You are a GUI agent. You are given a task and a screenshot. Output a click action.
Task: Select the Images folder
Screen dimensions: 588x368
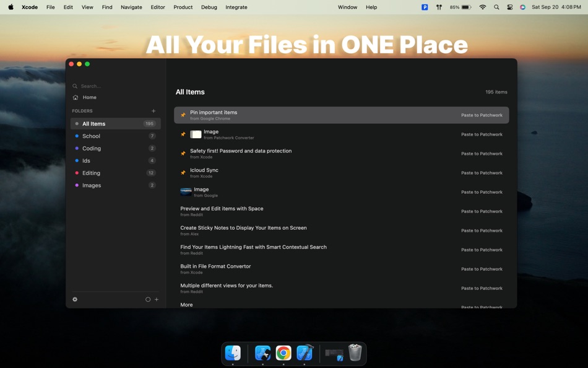pos(91,185)
